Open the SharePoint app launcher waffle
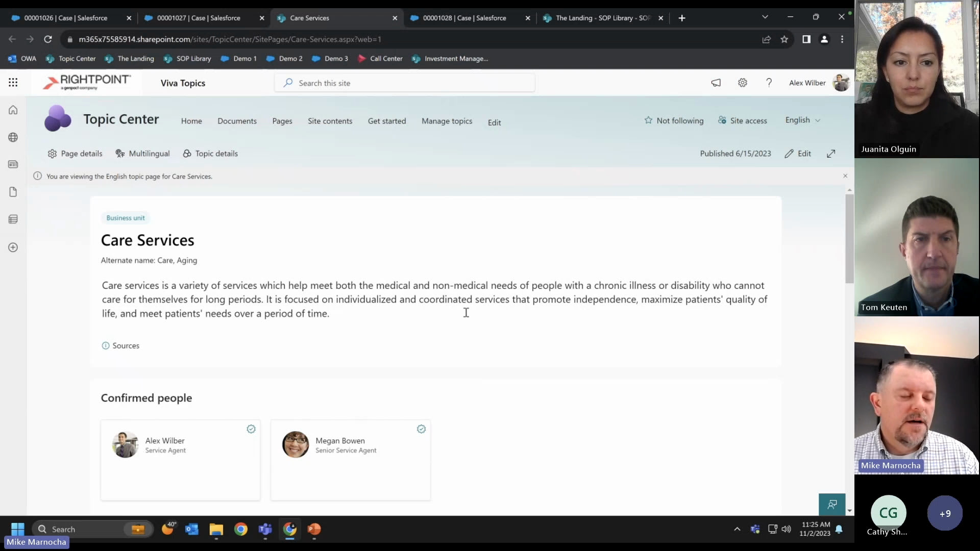Viewport: 980px width, 551px height. click(13, 83)
